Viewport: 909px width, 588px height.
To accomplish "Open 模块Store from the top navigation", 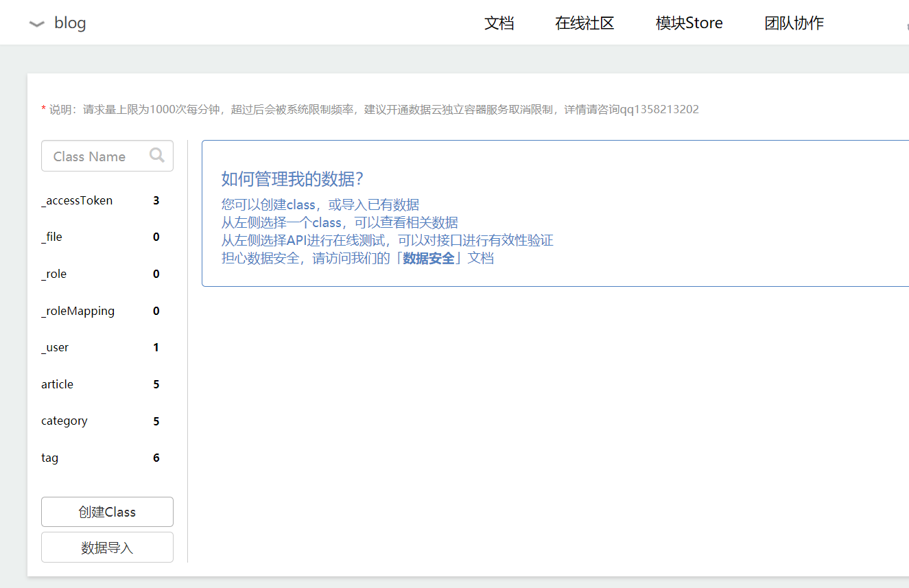I will (689, 23).
